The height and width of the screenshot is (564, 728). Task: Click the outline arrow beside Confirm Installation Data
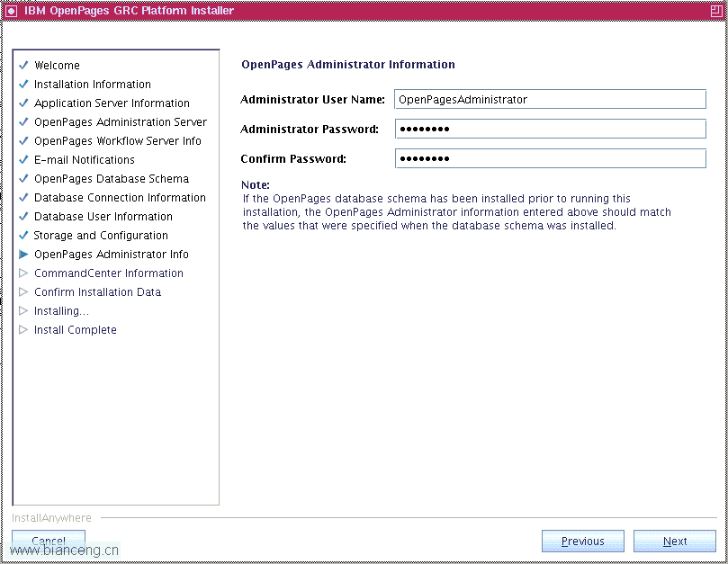(23, 292)
